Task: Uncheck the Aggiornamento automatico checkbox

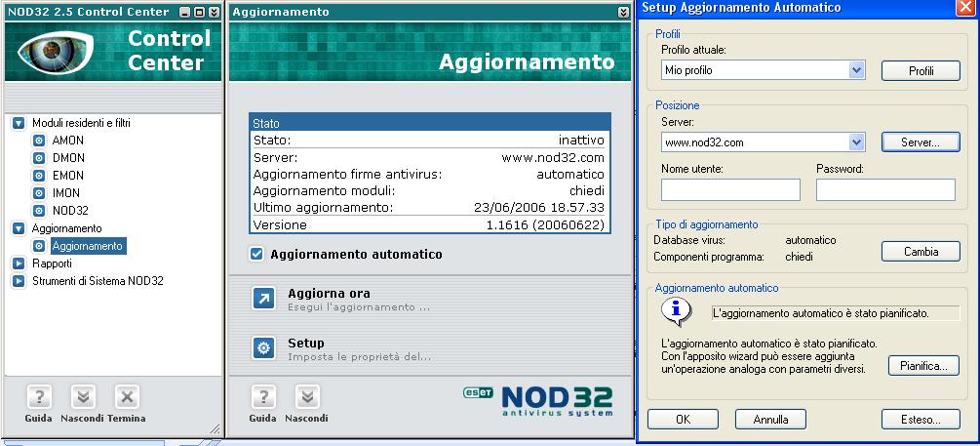Action: click(256, 254)
